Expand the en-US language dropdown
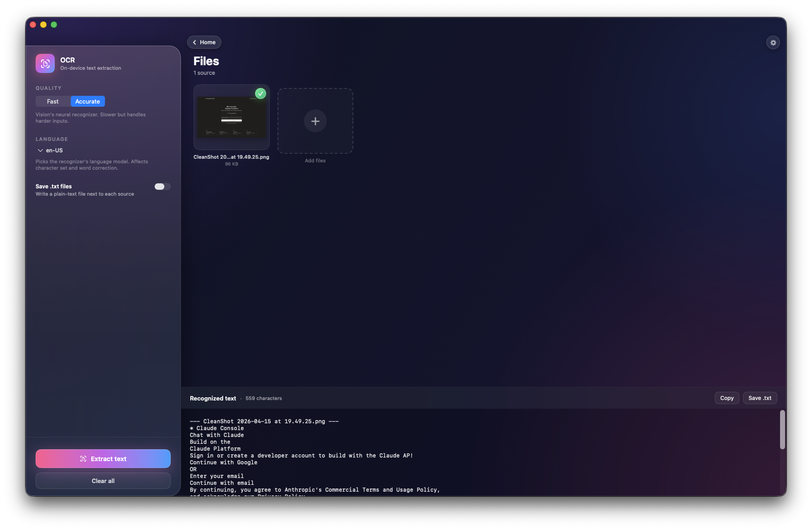 point(50,150)
